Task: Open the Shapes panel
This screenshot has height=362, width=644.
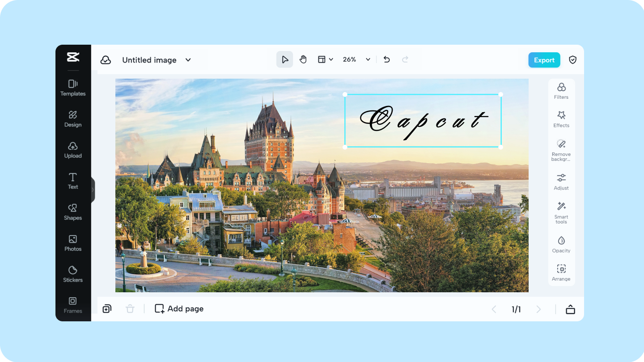Action: 72,212
